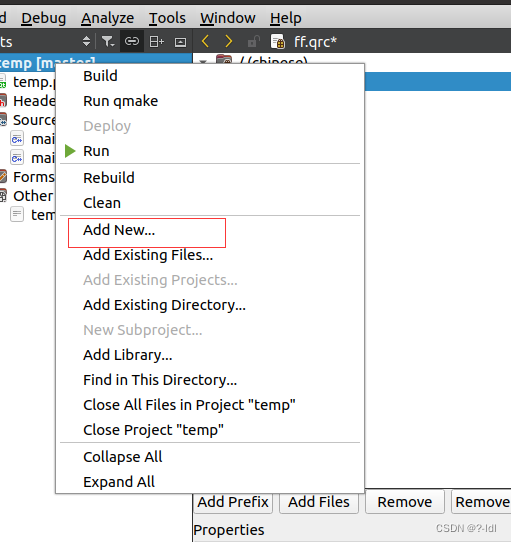The height and width of the screenshot is (542, 511).
Task: Click the close sidebar panel icon
Action: (x=180, y=42)
